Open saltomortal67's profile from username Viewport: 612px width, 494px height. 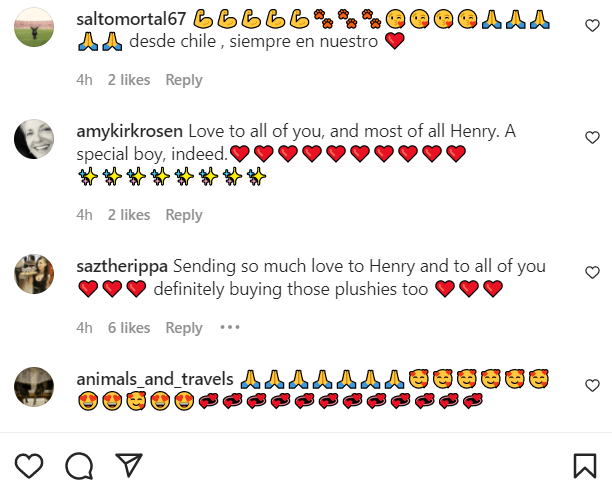click(132, 18)
